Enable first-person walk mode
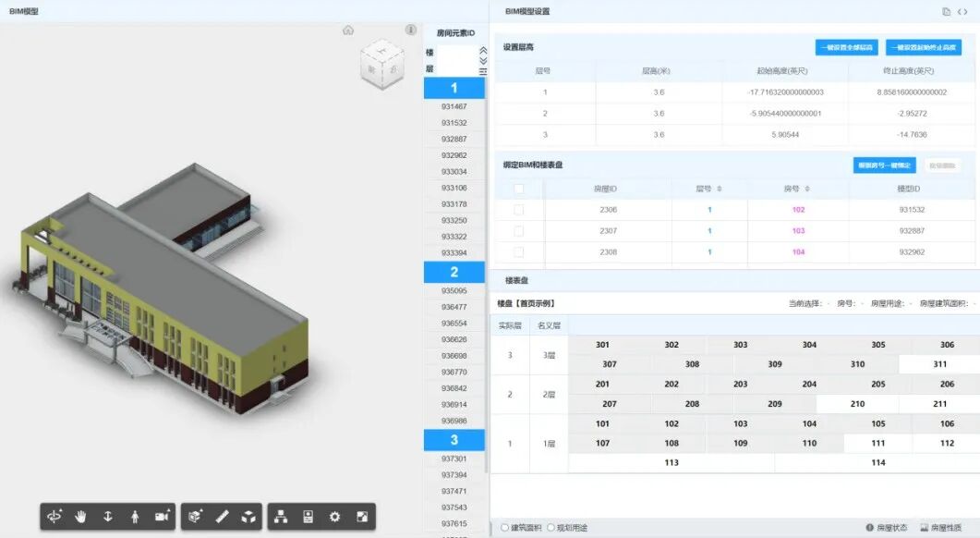 pos(135,517)
